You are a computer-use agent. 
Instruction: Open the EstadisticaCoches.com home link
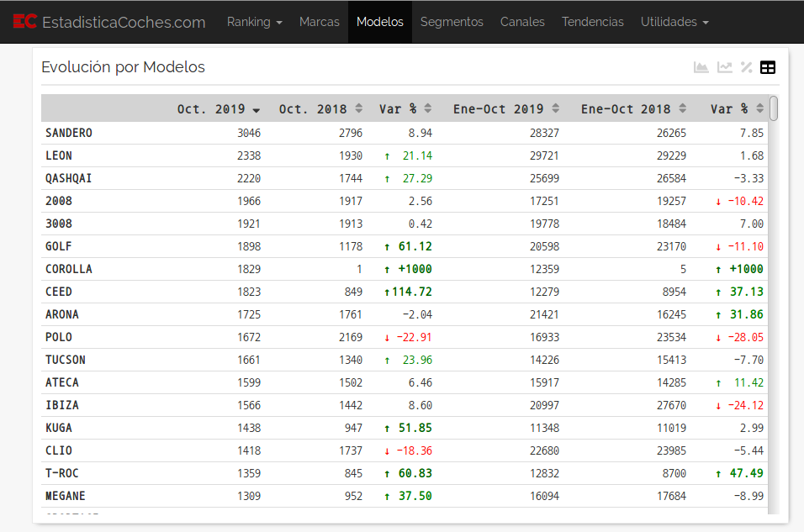(x=124, y=22)
